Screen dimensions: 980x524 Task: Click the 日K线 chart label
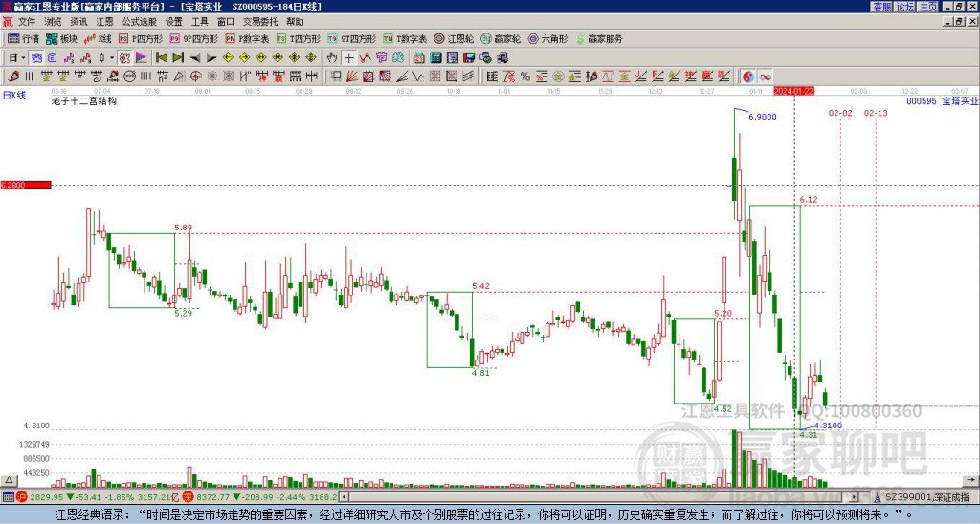14,96
